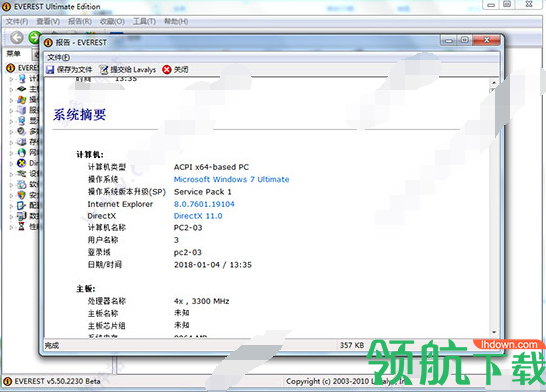Viewport: 546px width, 392px height.
Task: Expand the Computer (计算机) tree node
Action: pos(11,79)
